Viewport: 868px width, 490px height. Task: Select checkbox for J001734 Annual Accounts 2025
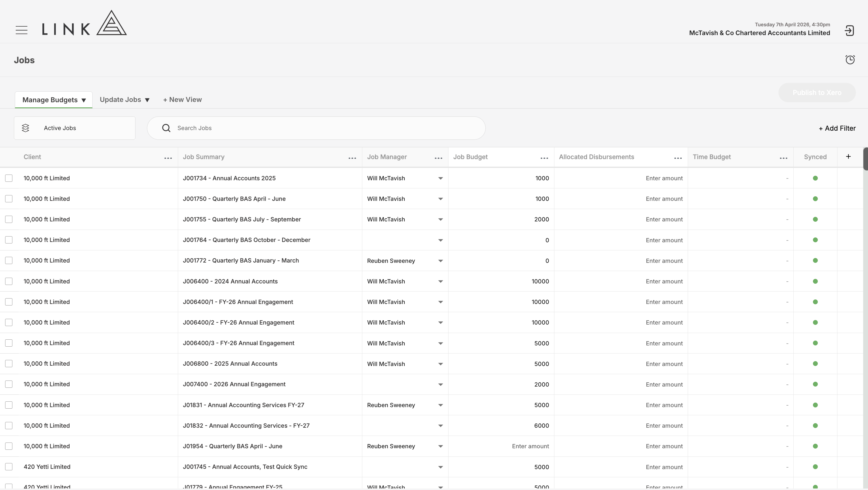9,178
